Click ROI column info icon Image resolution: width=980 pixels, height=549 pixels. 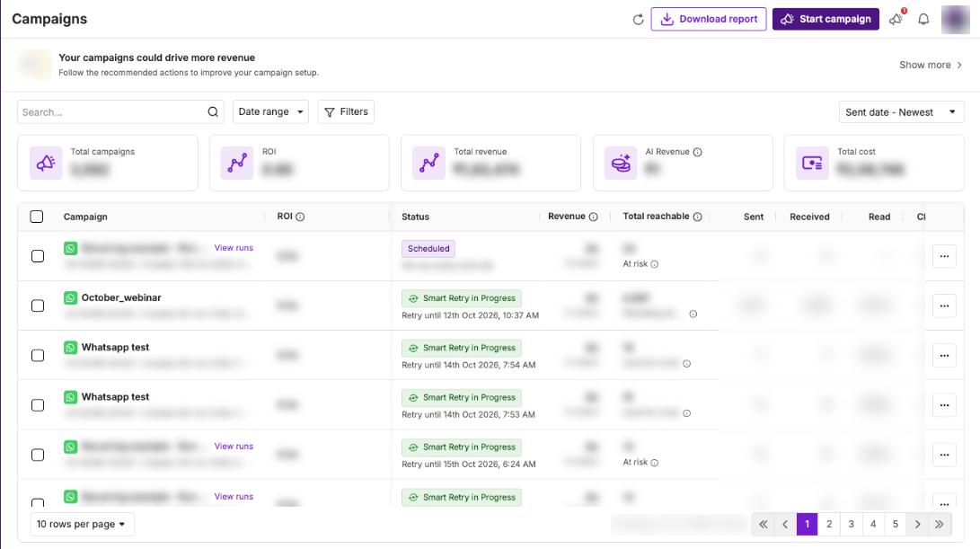[x=300, y=217]
